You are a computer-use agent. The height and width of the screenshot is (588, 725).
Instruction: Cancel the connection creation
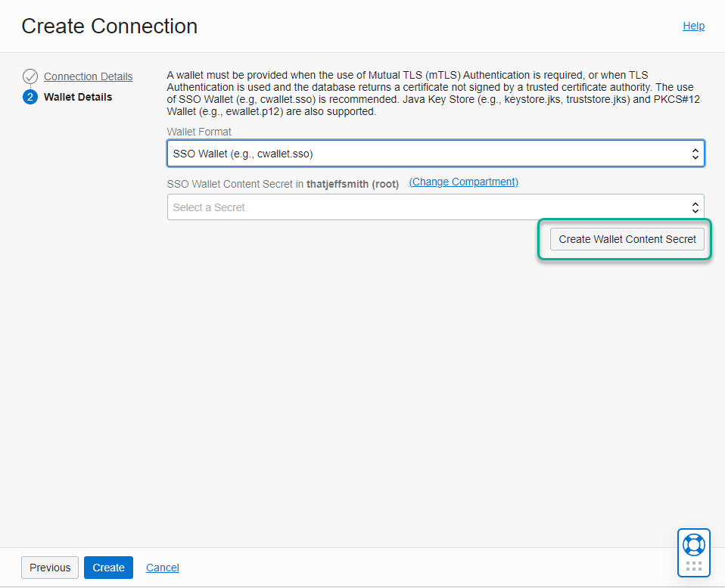pos(162,568)
